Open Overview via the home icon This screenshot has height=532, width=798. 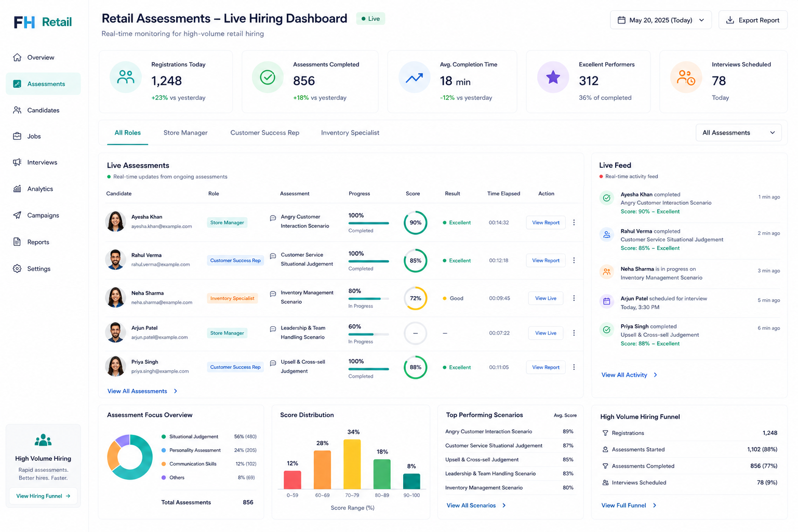coord(17,57)
